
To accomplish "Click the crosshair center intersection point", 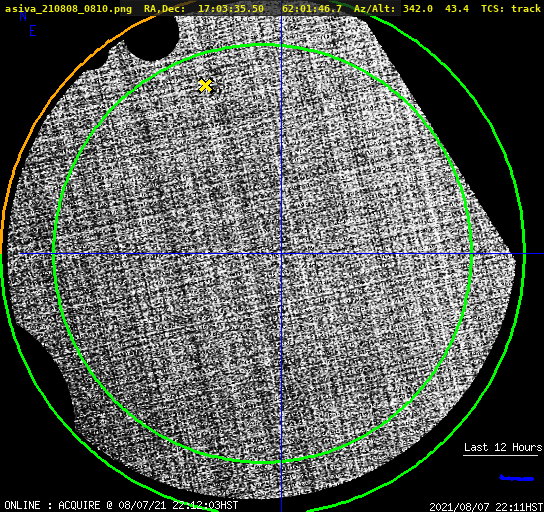I will click(281, 254).
